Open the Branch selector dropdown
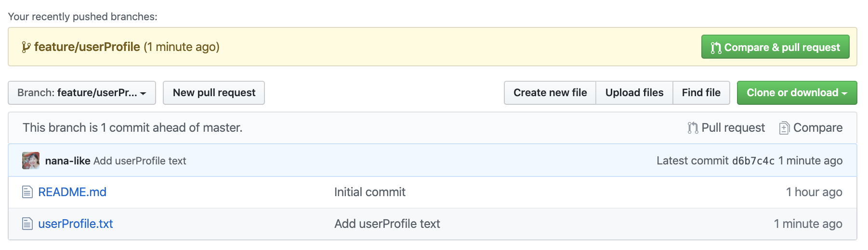 click(82, 93)
